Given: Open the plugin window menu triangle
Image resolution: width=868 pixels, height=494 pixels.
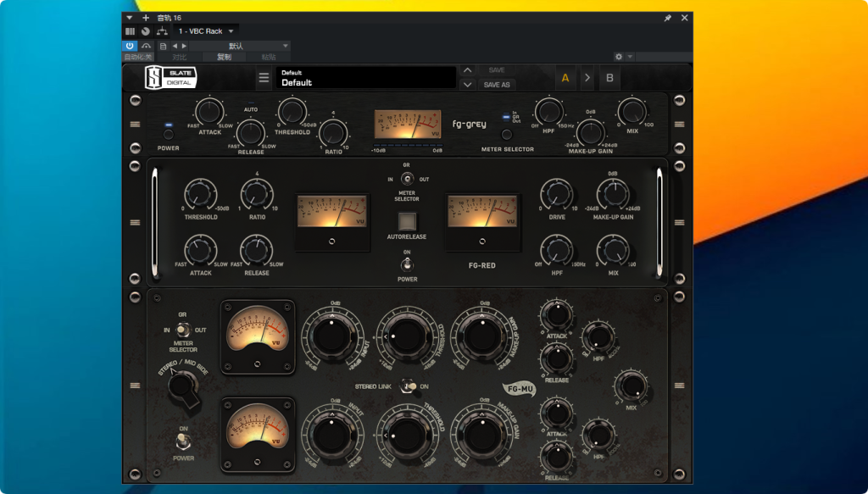Looking at the screenshot, I should (x=130, y=18).
